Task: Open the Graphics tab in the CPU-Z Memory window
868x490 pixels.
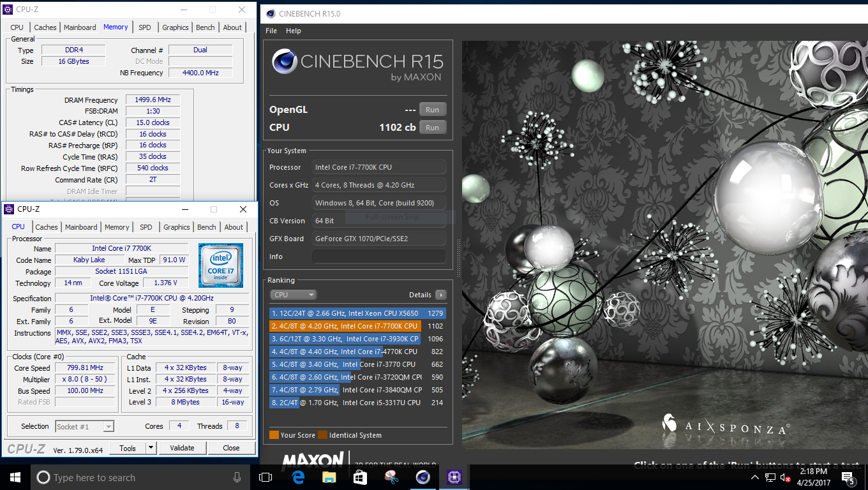Action: coord(176,27)
